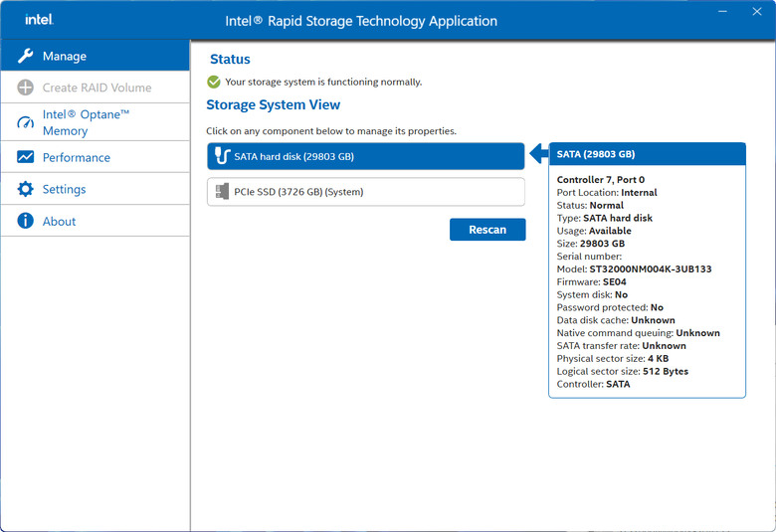Click the plus icon for Create RAID Volume

coord(25,88)
